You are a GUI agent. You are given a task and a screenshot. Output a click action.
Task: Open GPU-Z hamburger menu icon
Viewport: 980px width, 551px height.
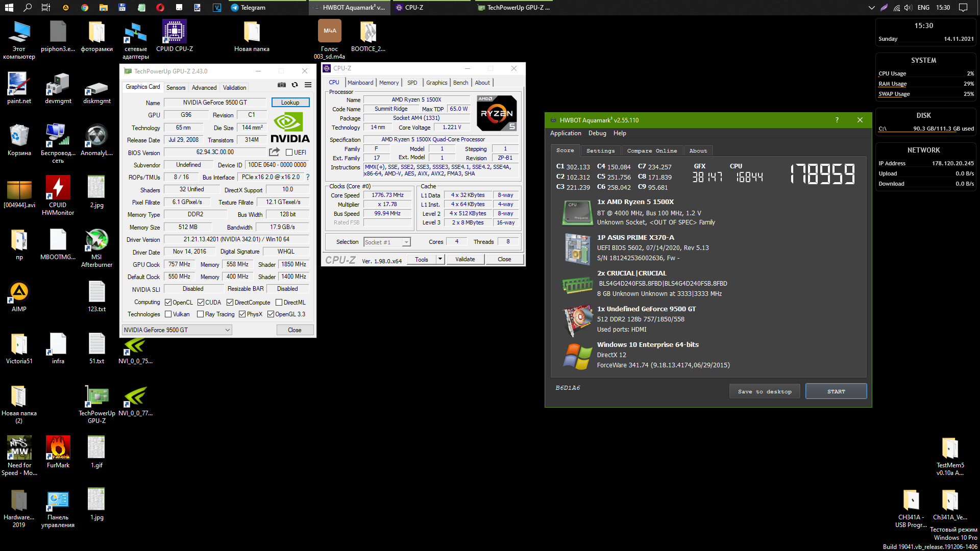[308, 85]
